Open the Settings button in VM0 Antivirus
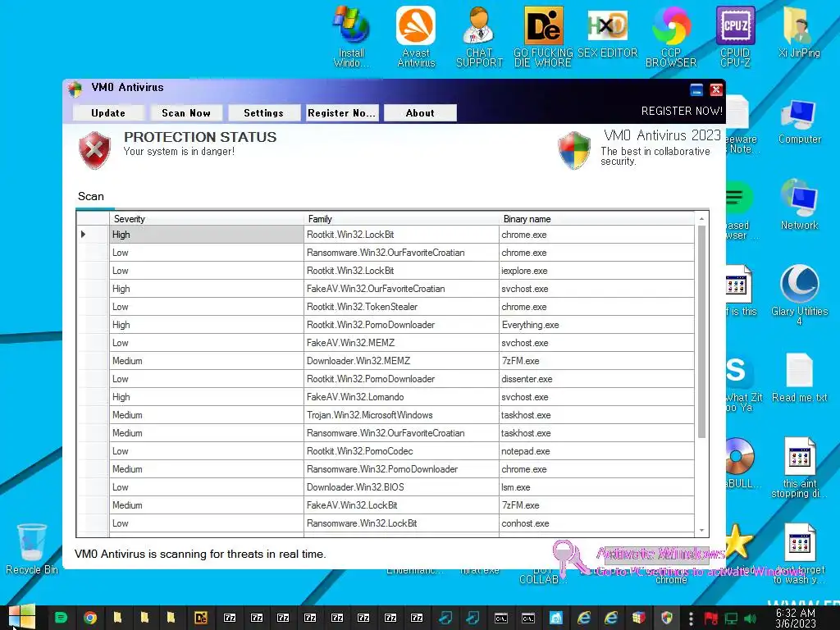 pyautogui.click(x=263, y=113)
